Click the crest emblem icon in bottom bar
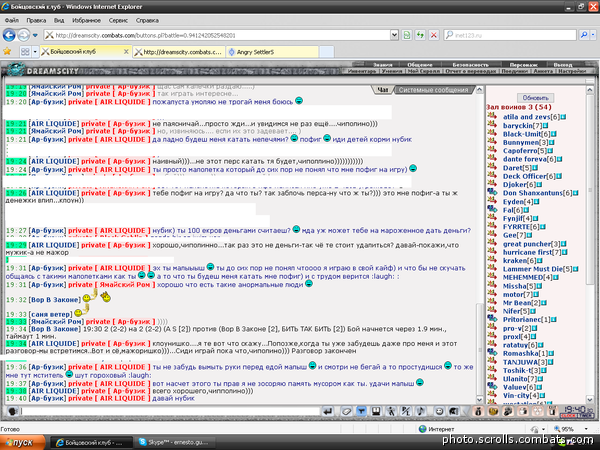The width and height of the screenshot is (600, 450). point(493,411)
